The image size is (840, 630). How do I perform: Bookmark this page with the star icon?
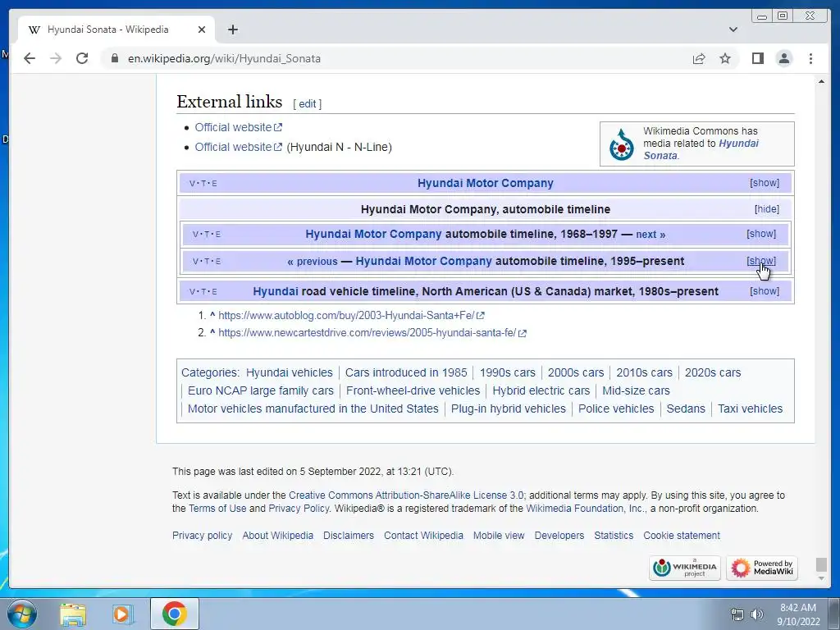coord(725,58)
